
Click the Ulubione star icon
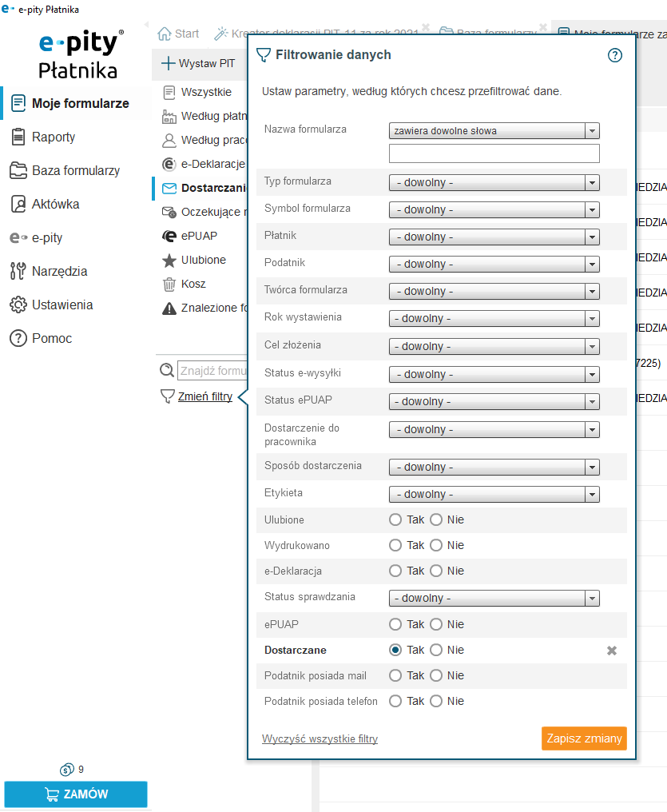pos(169,260)
